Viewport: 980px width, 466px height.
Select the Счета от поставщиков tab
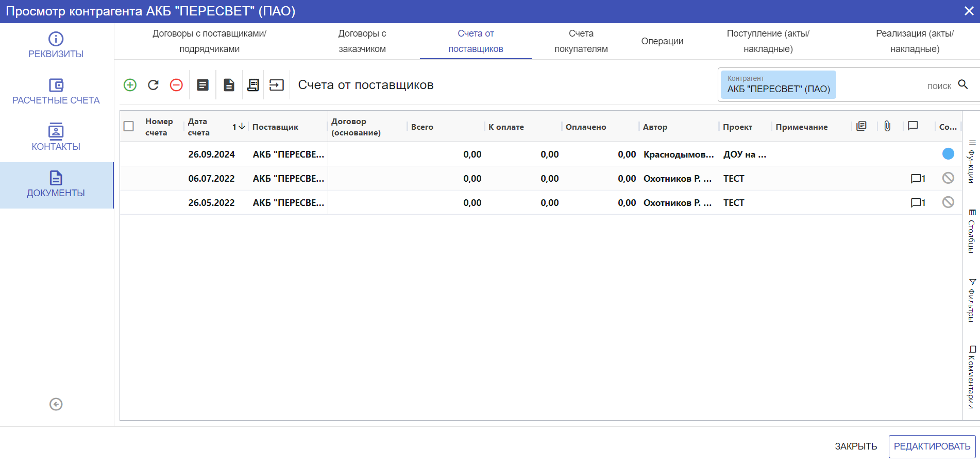click(x=476, y=41)
